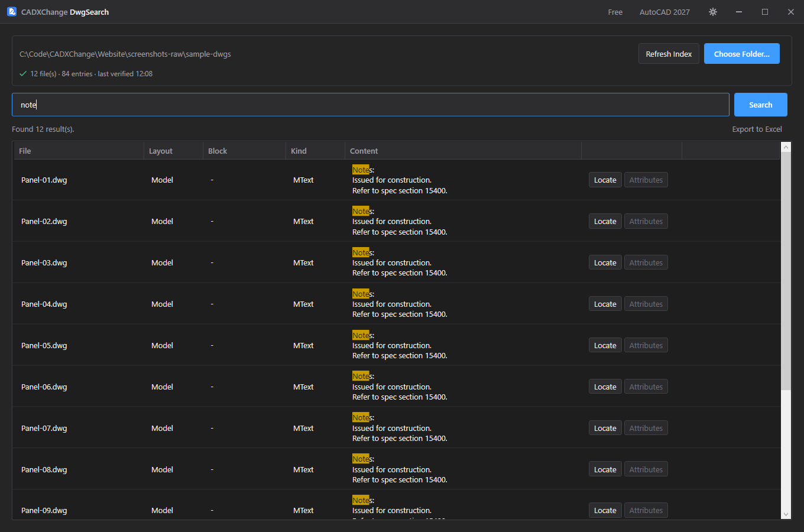Click Refresh Index button
804x532 pixels.
click(669, 54)
